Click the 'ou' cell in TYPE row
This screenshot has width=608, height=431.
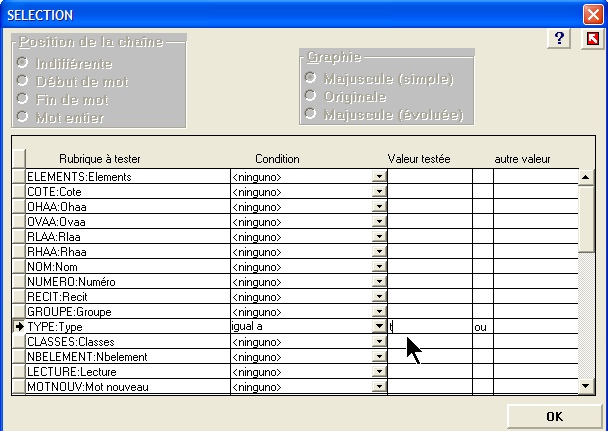coord(482,327)
